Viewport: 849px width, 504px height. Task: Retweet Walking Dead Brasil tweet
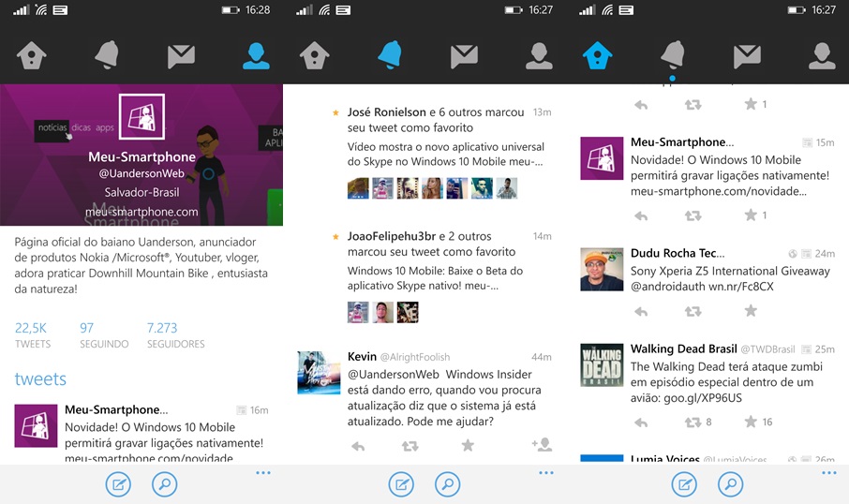click(x=693, y=422)
